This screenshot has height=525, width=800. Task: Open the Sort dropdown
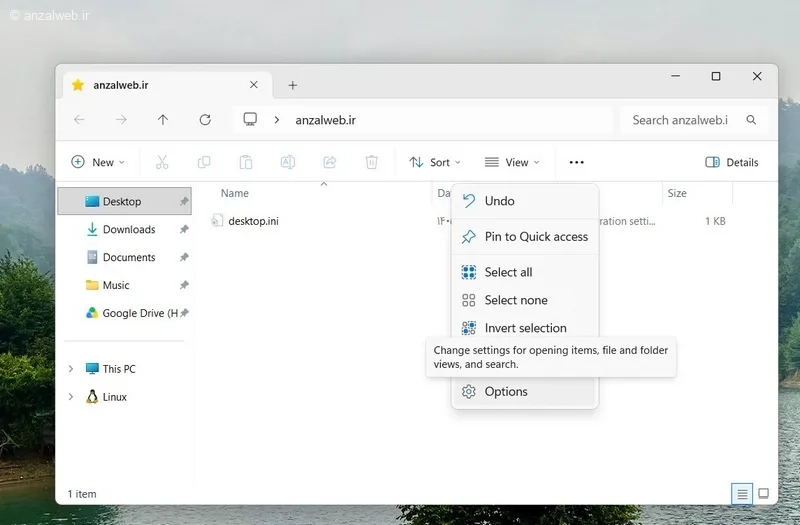pos(435,162)
